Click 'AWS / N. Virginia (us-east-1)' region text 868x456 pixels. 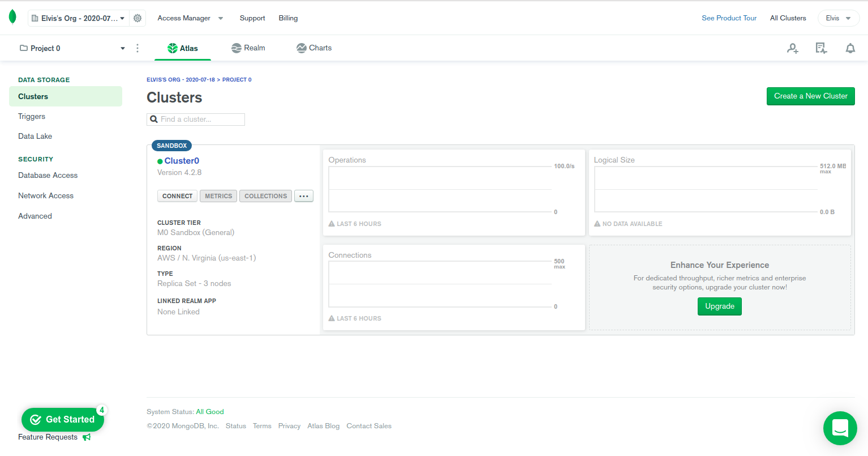coord(207,258)
